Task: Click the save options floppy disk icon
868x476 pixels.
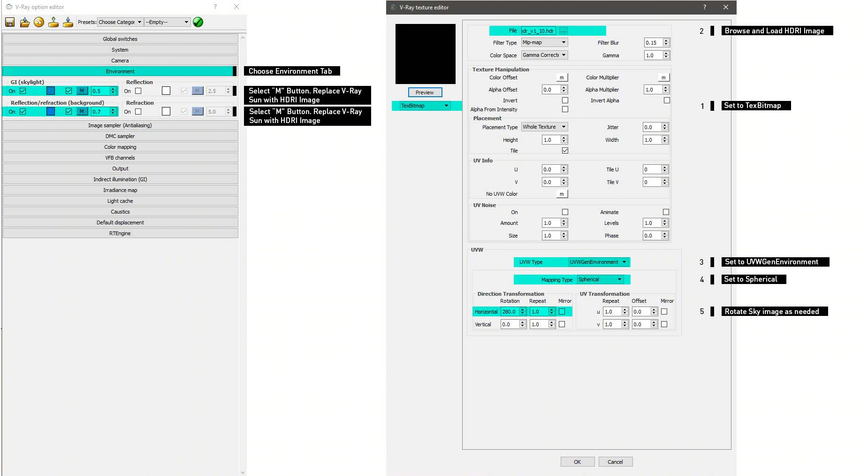Action: pyautogui.click(x=10, y=22)
